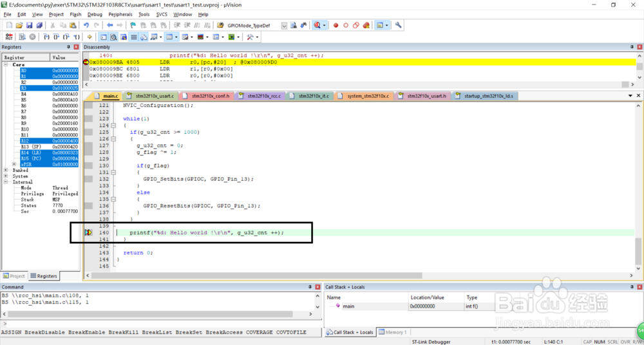Expand the Banked register group
Screen dimensions: 644x345
(x=6, y=170)
